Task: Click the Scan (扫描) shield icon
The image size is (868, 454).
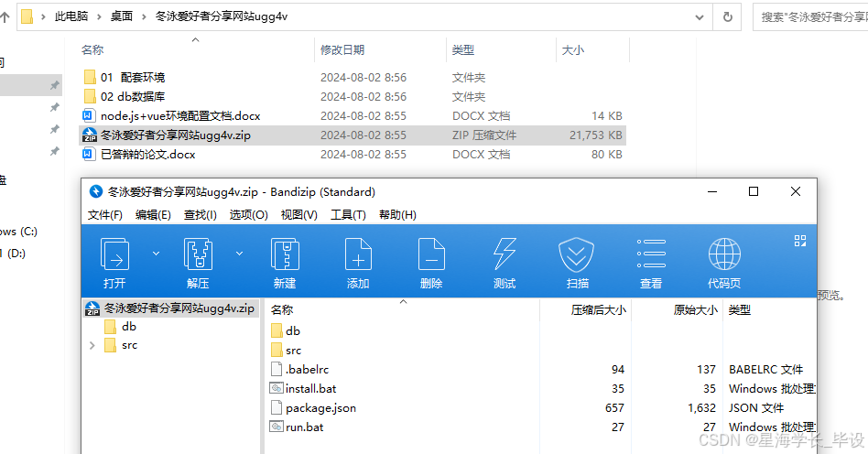Action: 576,254
